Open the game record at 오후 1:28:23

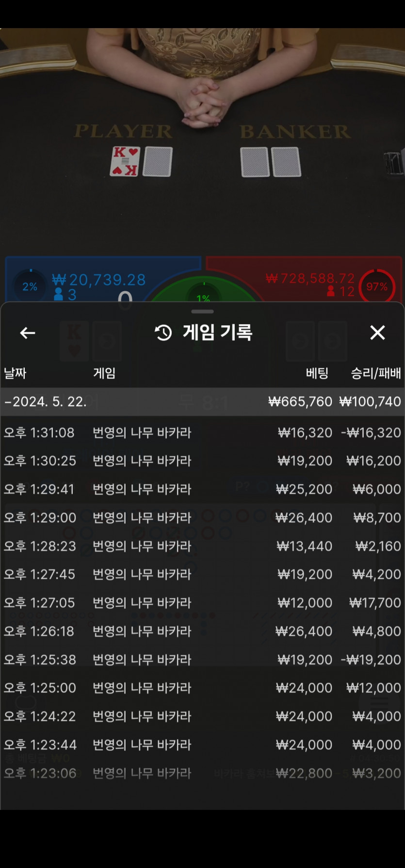click(202, 546)
